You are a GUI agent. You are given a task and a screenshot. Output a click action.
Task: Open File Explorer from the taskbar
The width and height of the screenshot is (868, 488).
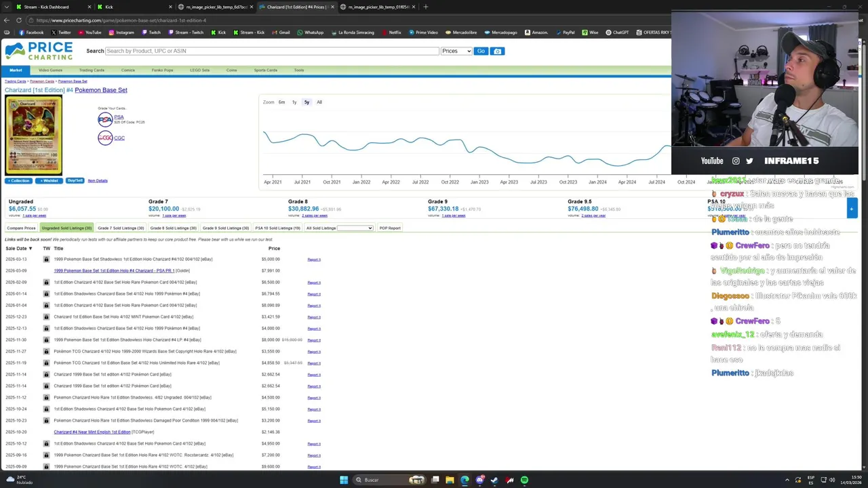pyautogui.click(x=450, y=480)
